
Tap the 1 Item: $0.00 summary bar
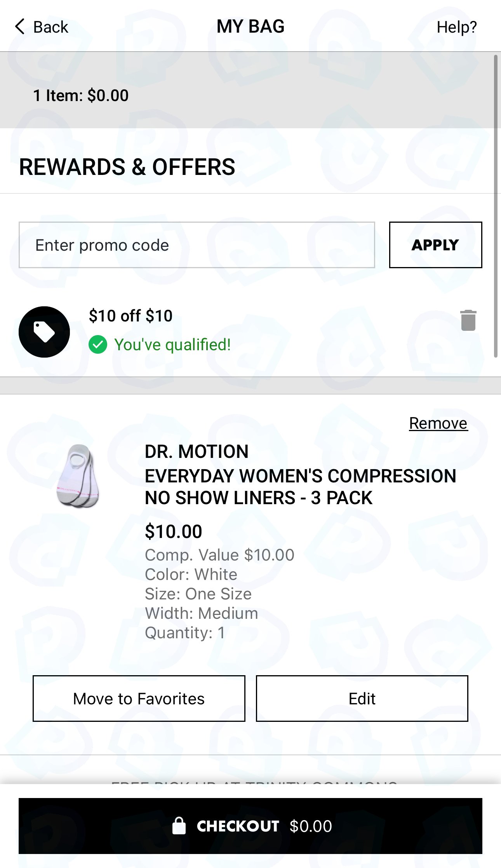coord(250,96)
